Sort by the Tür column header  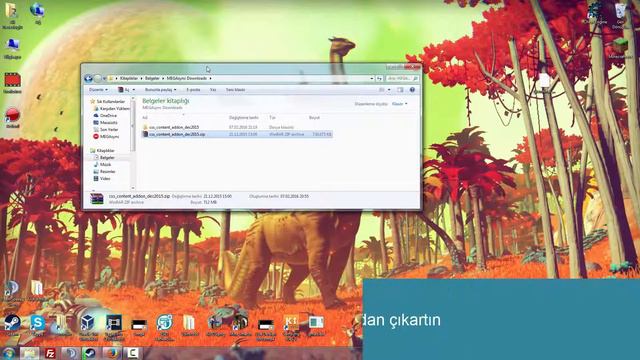point(272,118)
